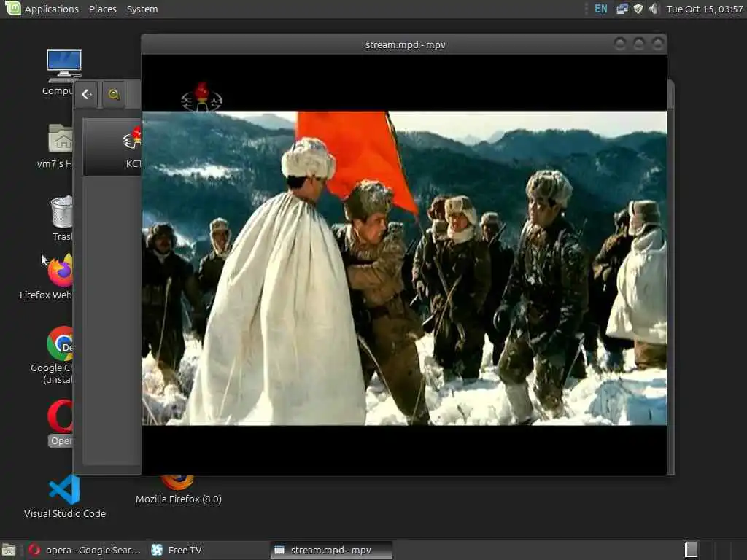This screenshot has height=560, width=747.
Task: Click the search magnifier in Free-TV window
Action: [113, 94]
